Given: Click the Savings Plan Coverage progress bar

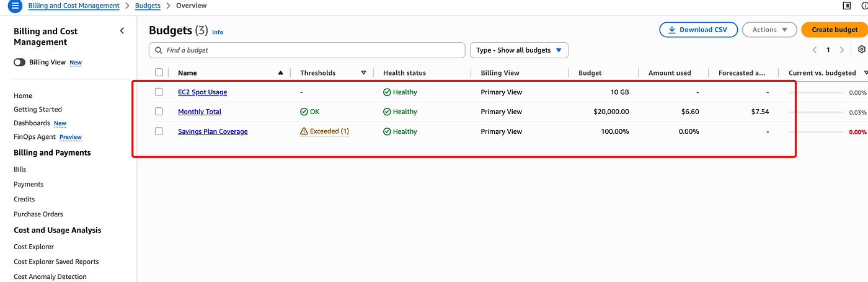Looking at the screenshot, I should click(x=816, y=132).
